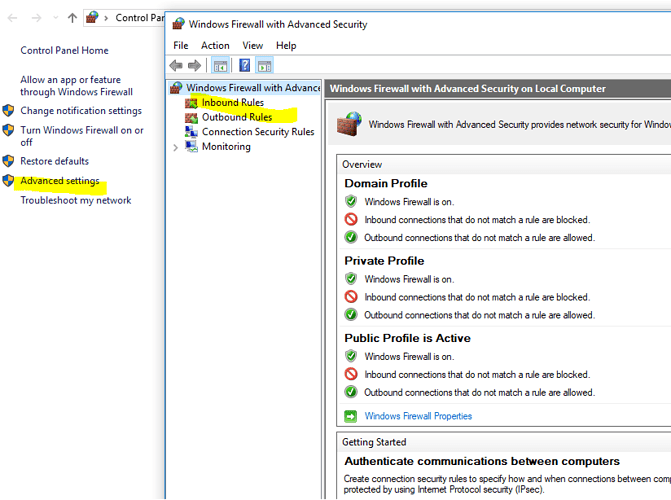Toggle the Show/Hide Action Pane button
This screenshot has height=500, width=671.
[x=264, y=66]
